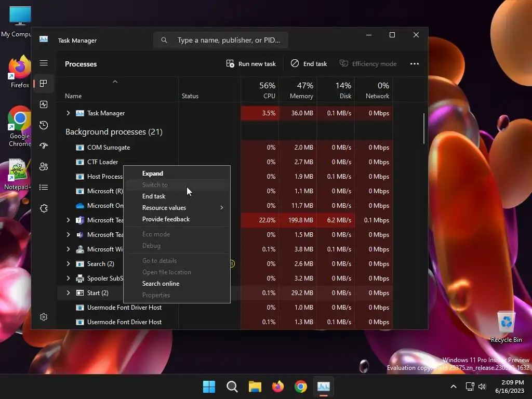
Task: Select the Processes sidebar icon
Action: point(44,84)
